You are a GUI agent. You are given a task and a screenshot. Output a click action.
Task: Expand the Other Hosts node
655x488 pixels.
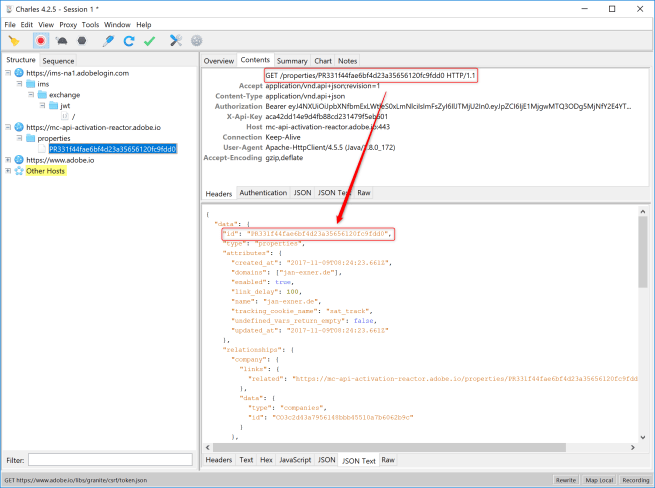[x=8, y=171]
